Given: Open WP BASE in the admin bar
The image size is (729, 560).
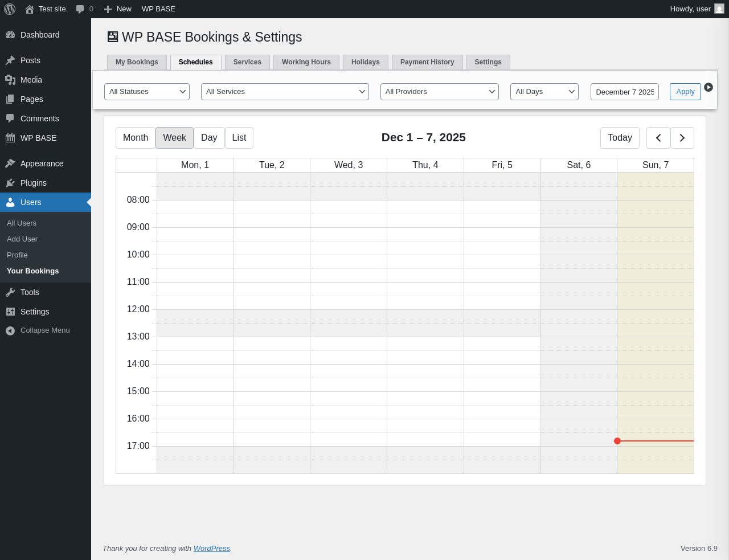Looking at the screenshot, I should 158,9.
